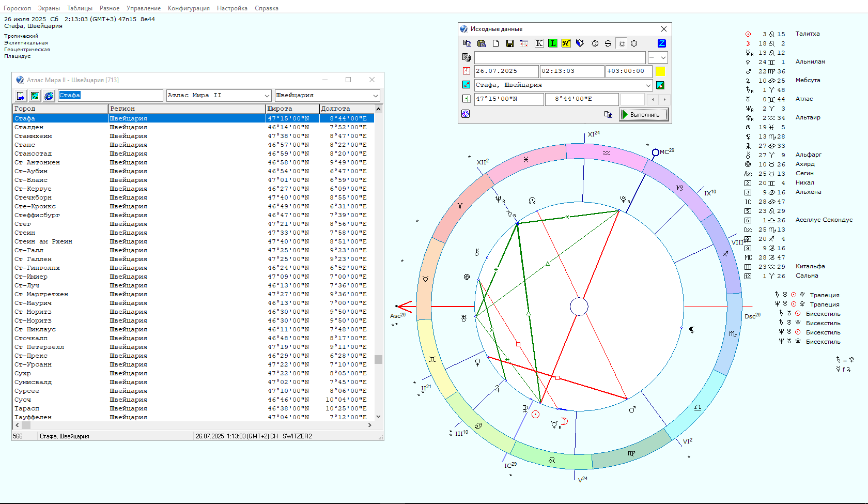The width and height of the screenshot is (868, 504).
Task: Click the yellow Ж icon
Action: tap(566, 43)
